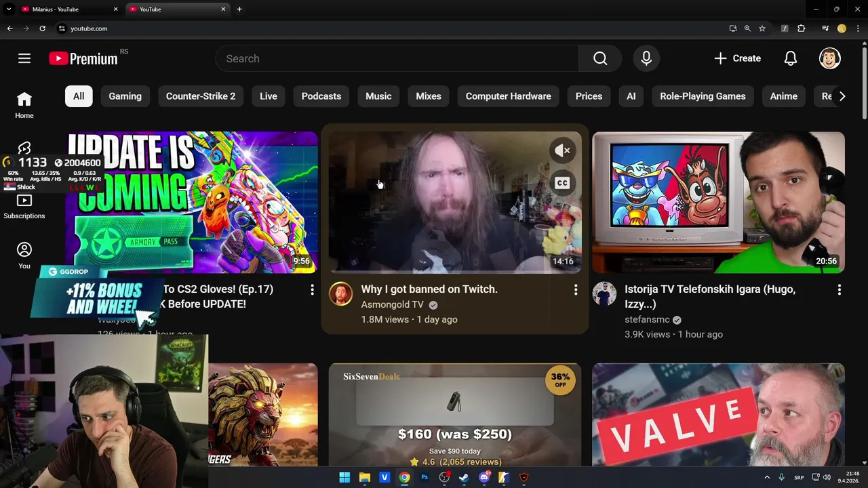Open UPDATE IS COMING video thumbnail
868x488 pixels.
coord(192,202)
